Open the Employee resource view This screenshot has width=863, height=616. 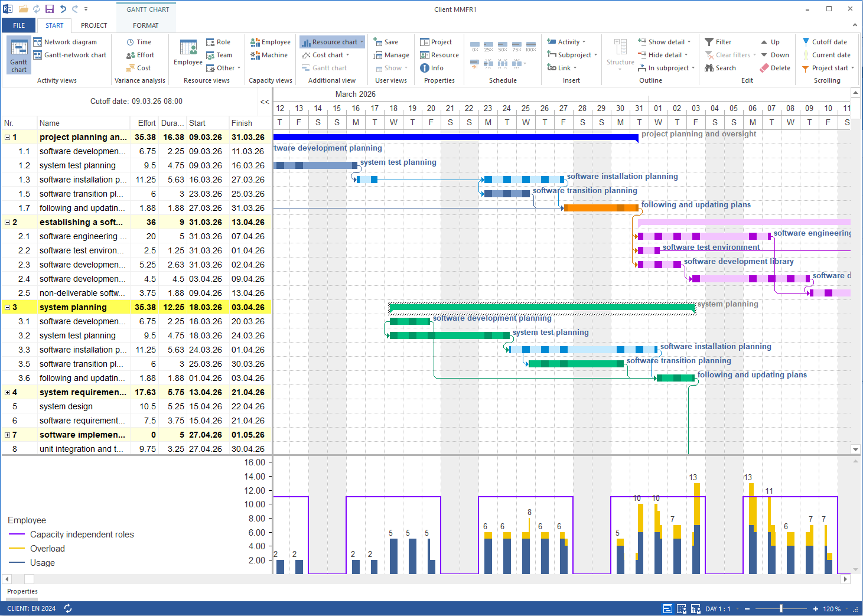[x=188, y=53]
